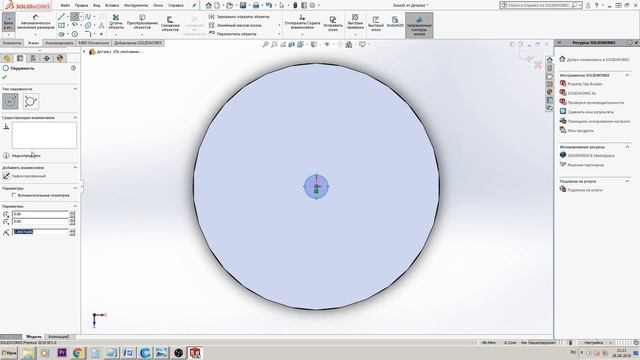640x360 pixels.
Task: Switch to the Анализировать ribbon tab
Action: tap(59, 43)
